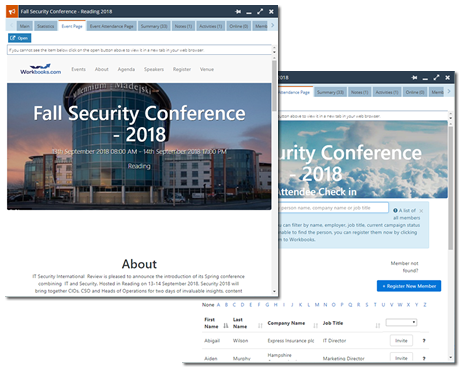Filter members by letter M
The height and width of the screenshot is (372, 467).
coord(317,305)
